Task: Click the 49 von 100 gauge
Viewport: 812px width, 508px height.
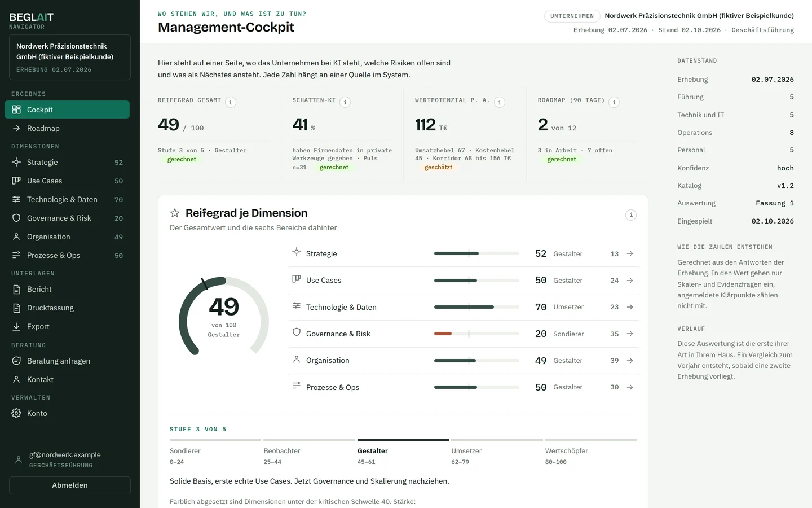Action: coord(224,316)
